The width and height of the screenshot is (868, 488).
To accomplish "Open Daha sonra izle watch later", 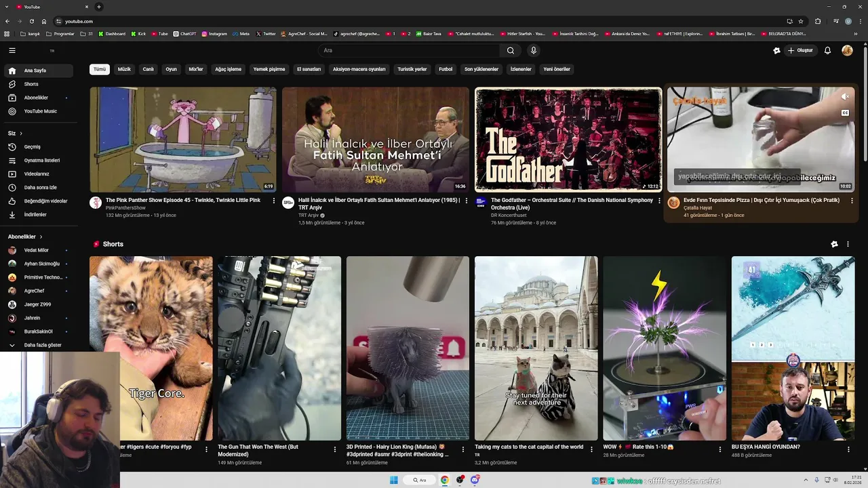I will [x=38, y=188].
